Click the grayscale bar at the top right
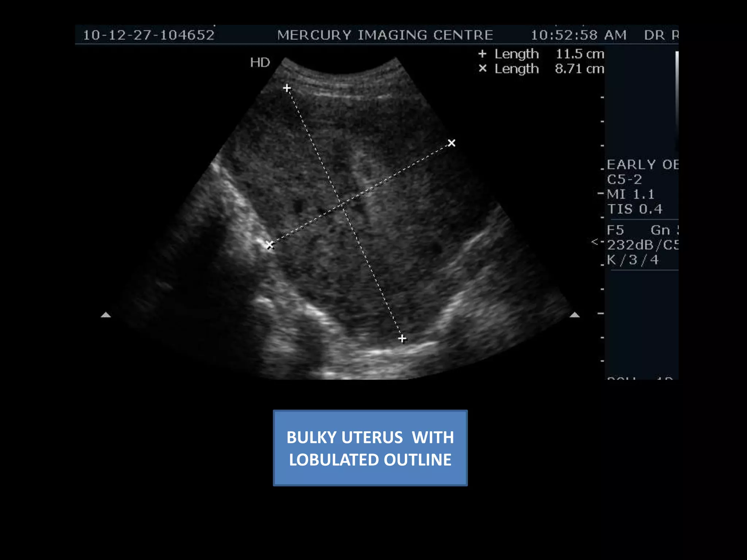 (677, 100)
